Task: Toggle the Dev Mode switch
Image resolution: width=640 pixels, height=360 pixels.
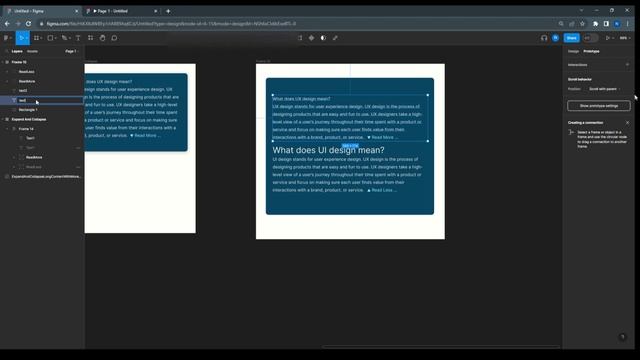Action: pos(590,38)
